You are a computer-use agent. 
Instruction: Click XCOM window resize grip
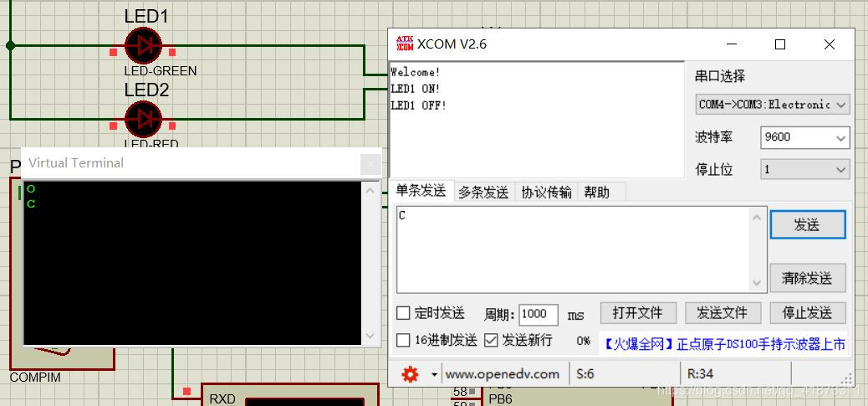pyautogui.click(x=847, y=379)
